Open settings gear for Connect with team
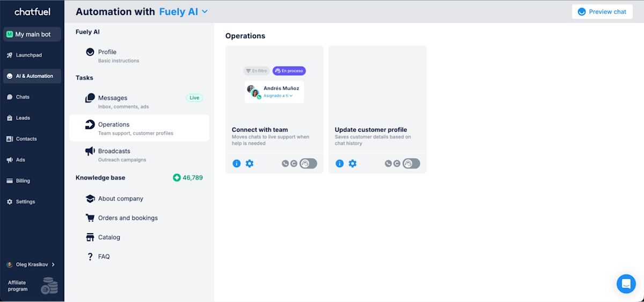Image resolution: width=644 pixels, height=302 pixels. tap(250, 163)
